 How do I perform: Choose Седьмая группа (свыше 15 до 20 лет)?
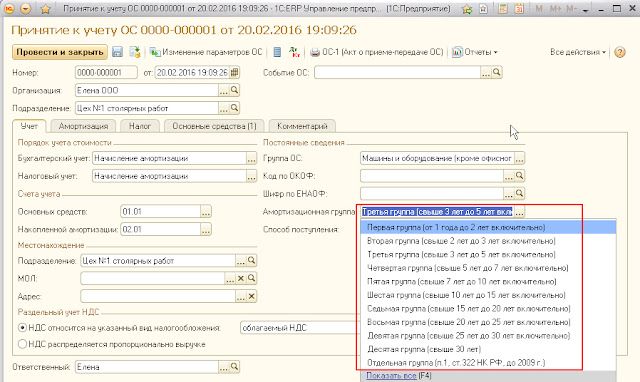point(488,309)
